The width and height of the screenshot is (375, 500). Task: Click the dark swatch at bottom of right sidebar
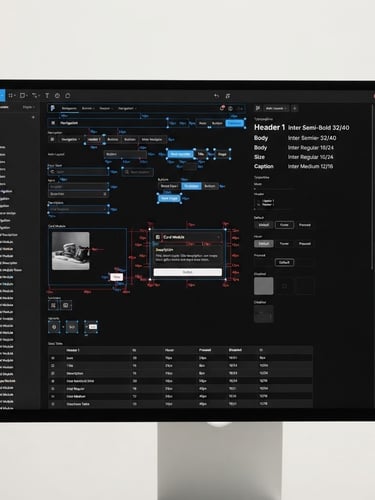pos(264,314)
